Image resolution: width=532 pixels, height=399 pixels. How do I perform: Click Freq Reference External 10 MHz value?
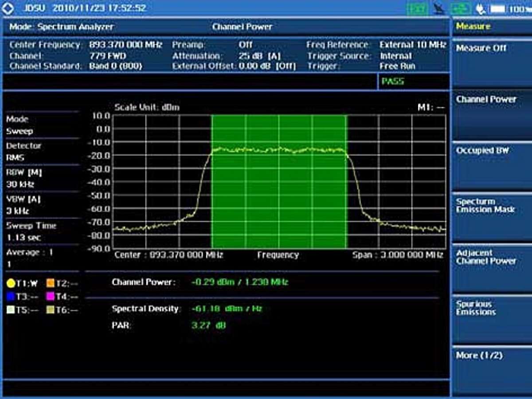click(413, 45)
